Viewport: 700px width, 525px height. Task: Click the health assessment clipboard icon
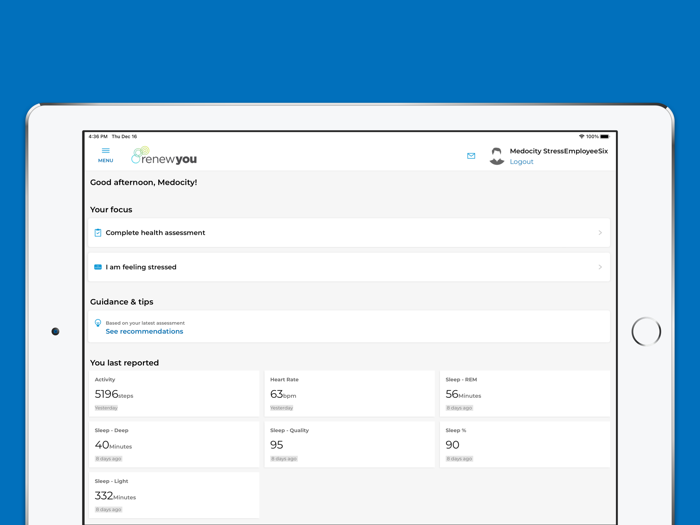pos(98,233)
